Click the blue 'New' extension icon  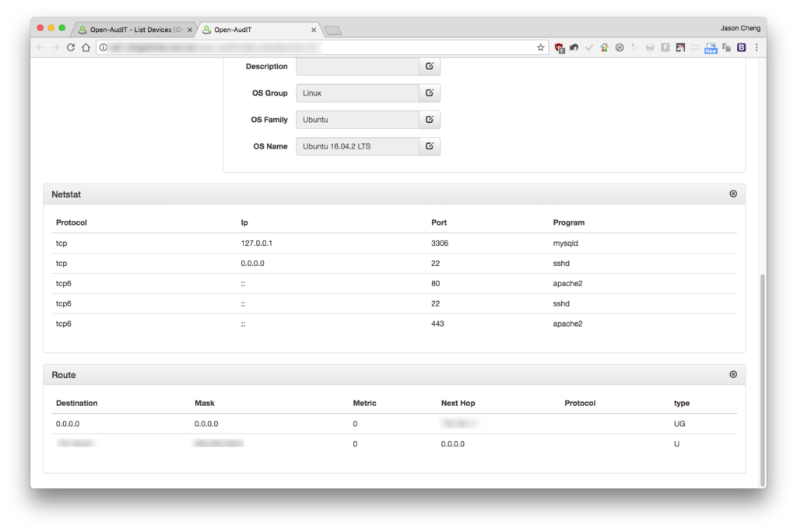(711, 47)
